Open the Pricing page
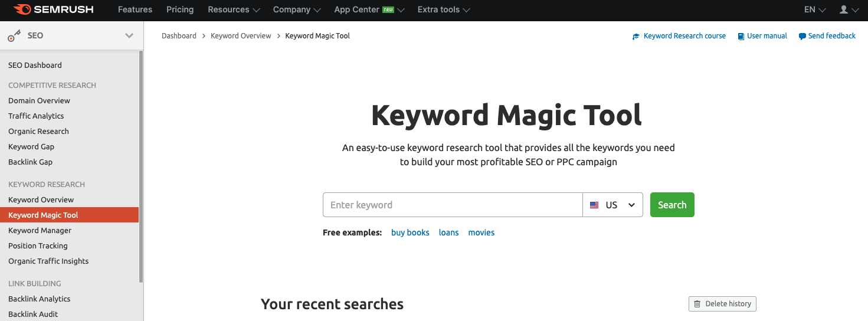 (180, 9)
